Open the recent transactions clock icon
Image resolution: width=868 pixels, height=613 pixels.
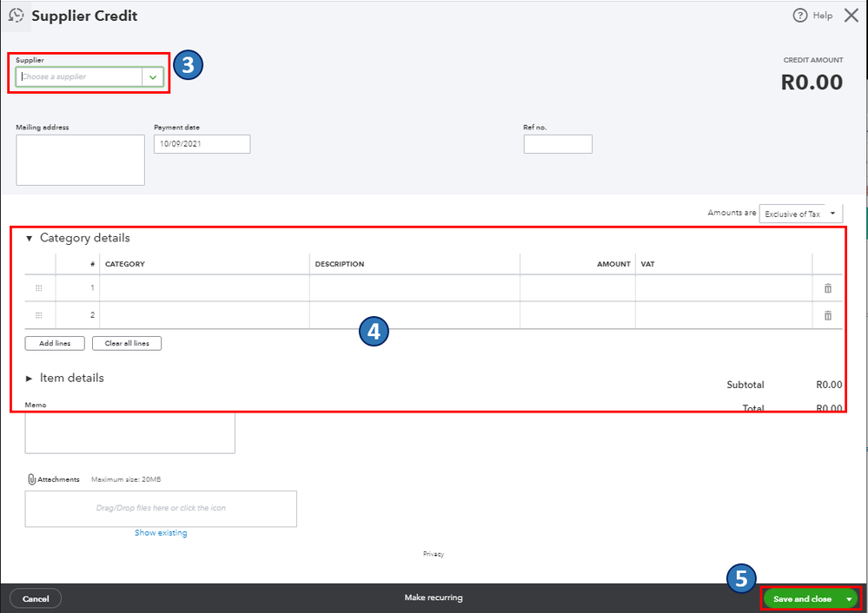[16, 16]
